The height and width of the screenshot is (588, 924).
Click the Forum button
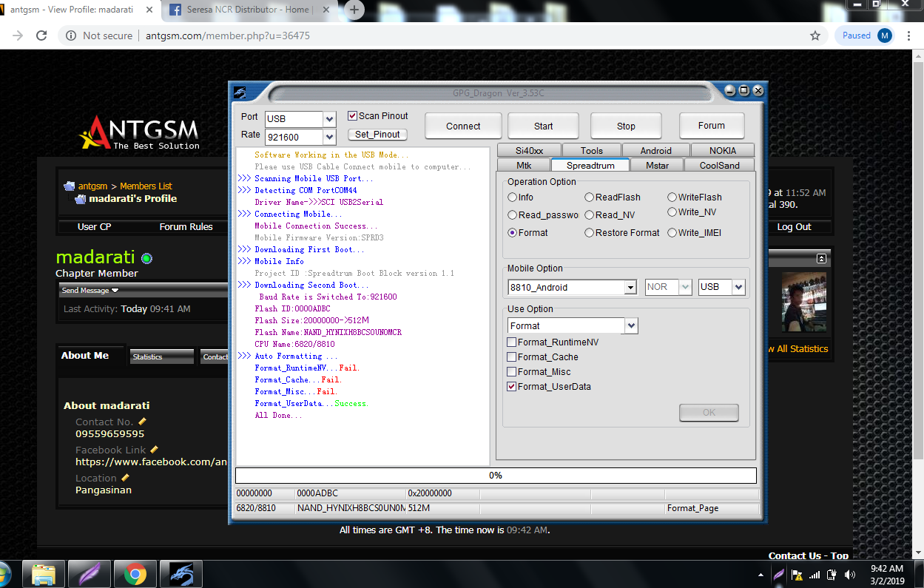click(712, 126)
